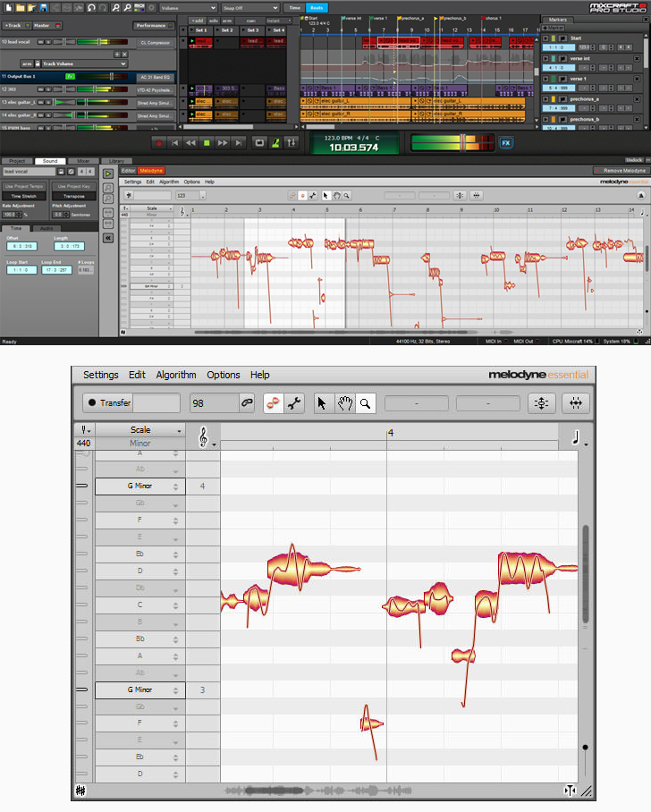Click the blobs edit-mode icon, lower Melodyne
This screenshot has height=812, width=651.
click(273, 403)
